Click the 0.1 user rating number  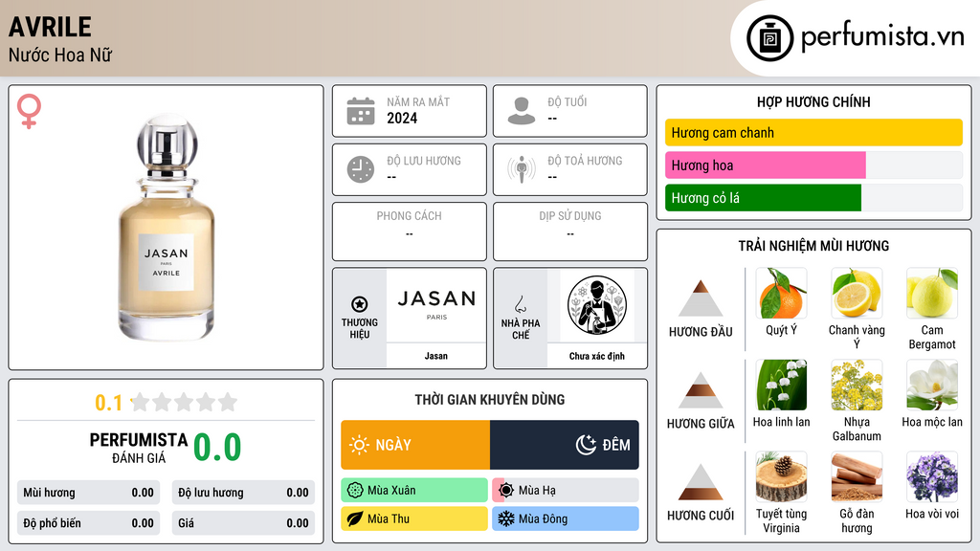click(x=108, y=403)
